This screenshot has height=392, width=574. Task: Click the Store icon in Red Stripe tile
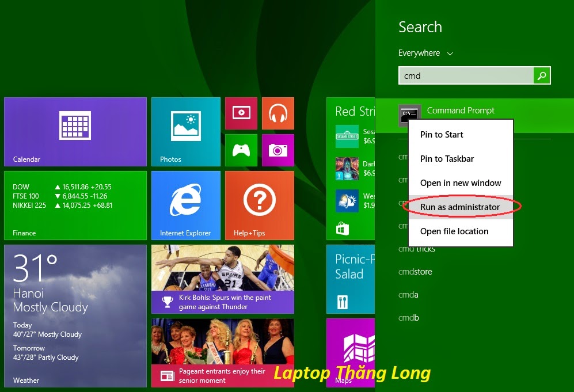point(343,229)
